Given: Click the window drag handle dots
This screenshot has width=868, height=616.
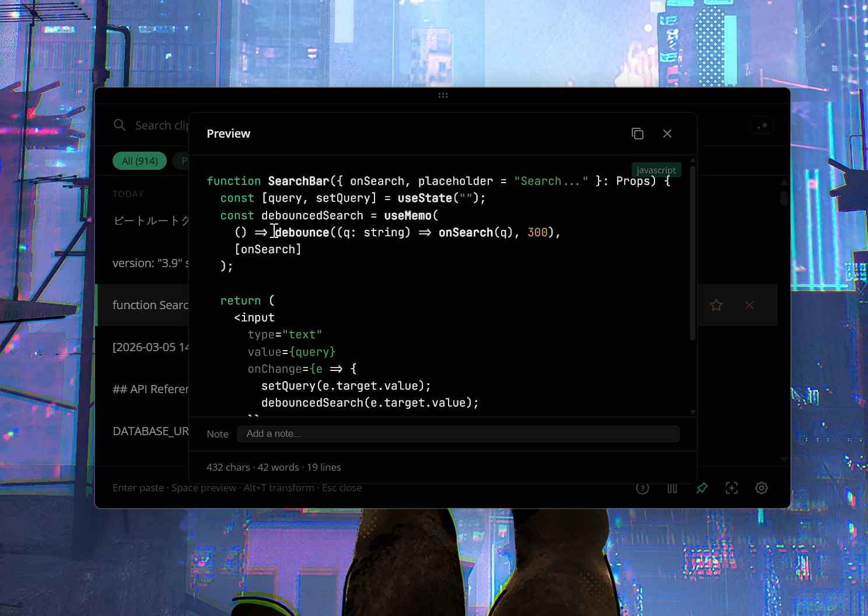Looking at the screenshot, I should tap(443, 96).
